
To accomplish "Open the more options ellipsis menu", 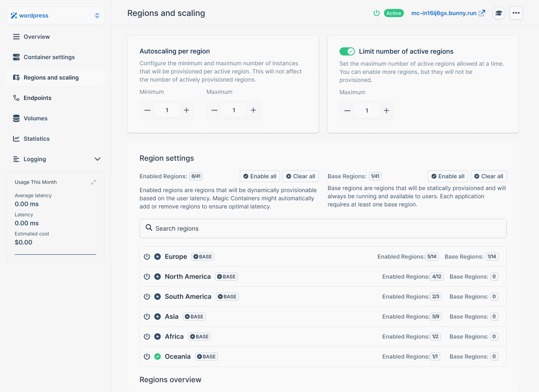I will click(x=516, y=13).
